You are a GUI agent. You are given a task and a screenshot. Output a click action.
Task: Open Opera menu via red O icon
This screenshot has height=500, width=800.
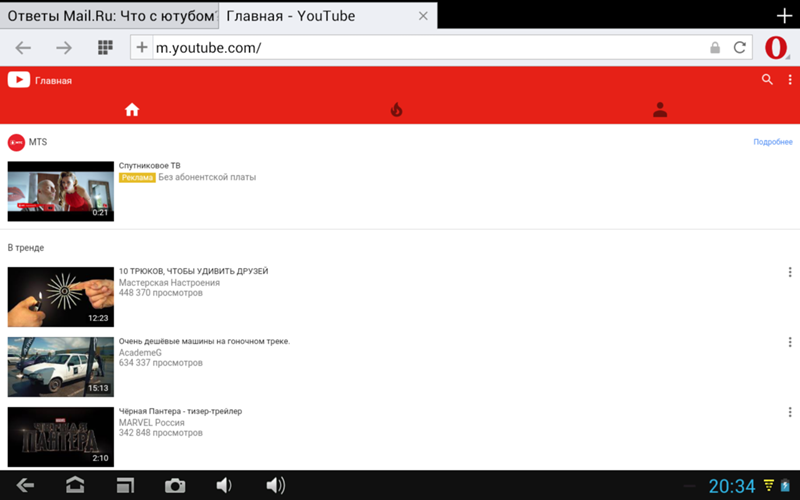[776, 48]
